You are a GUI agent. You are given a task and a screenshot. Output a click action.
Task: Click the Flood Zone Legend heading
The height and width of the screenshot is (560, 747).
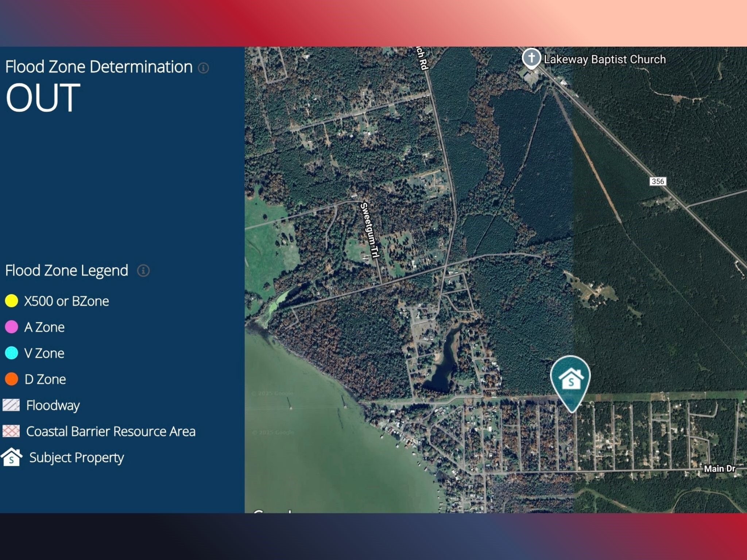point(67,271)
